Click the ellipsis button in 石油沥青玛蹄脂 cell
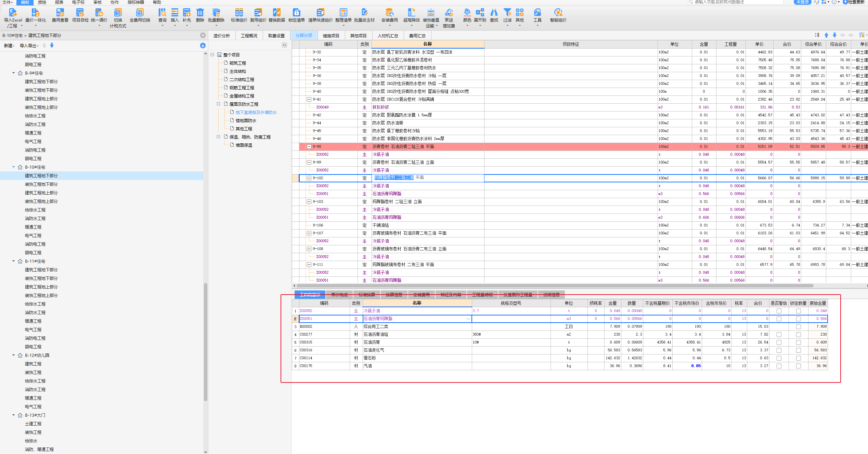The image size is (868, 454). (x=468, y=319)
